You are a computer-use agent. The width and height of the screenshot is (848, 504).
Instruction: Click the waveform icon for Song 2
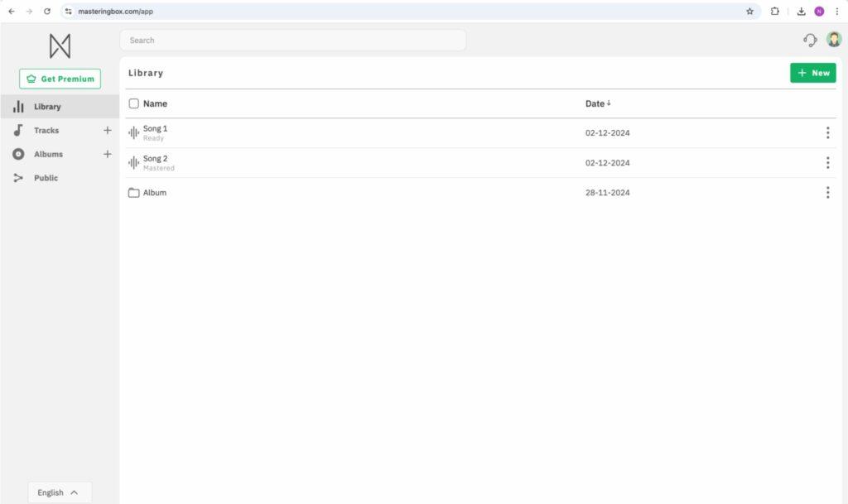click(133, 162)
